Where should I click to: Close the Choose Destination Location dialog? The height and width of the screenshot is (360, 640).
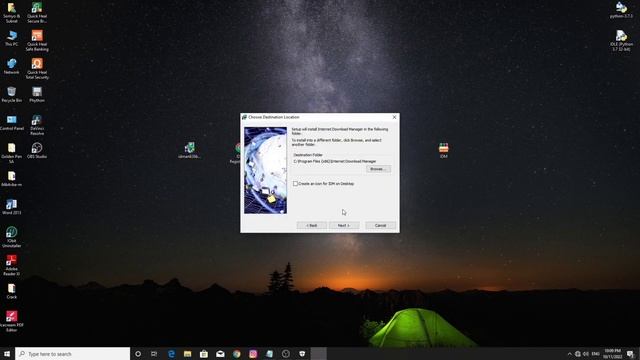pos(394,117)
